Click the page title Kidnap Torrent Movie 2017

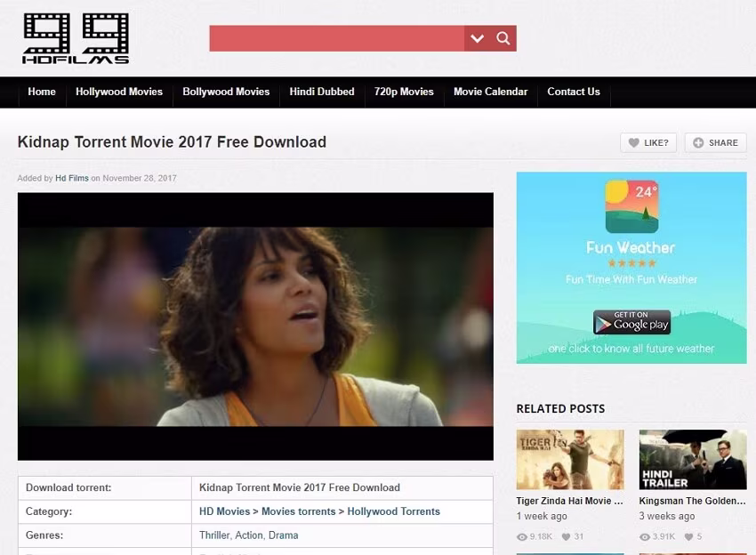tap(173, 142)
